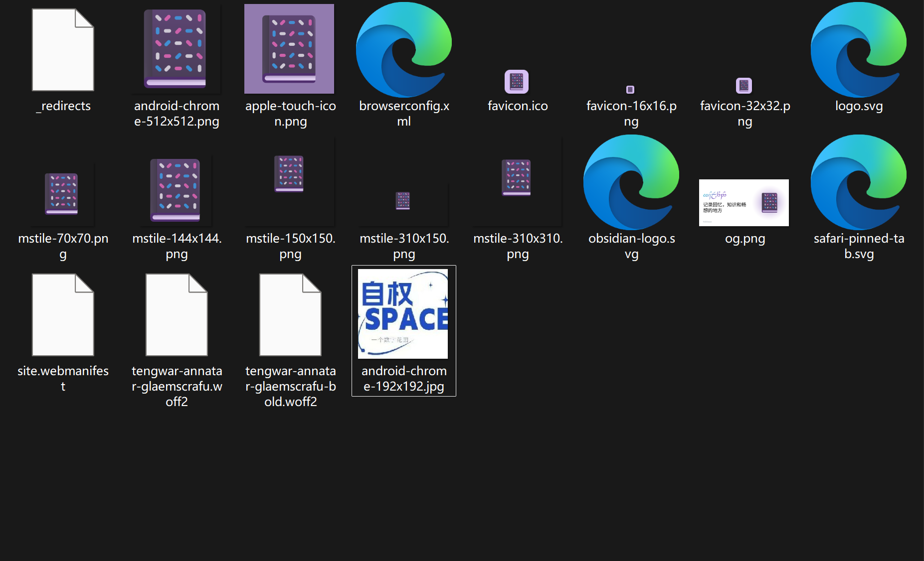The width and height of the screenshot is (924, 561).
Task: Select apple-touch-icon.png with purple background
Action: pyautogui.click(x=289, y=49)
